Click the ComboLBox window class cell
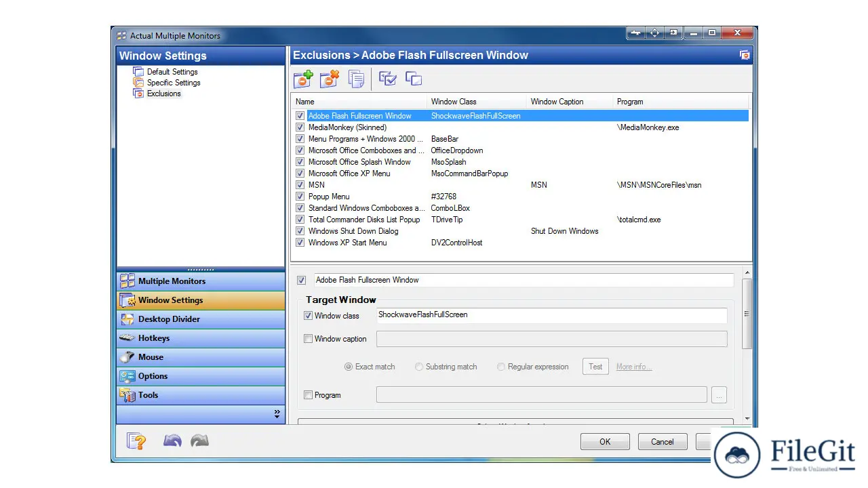The image size is (868, 488). pyautogui.click(x=450, y=208)
